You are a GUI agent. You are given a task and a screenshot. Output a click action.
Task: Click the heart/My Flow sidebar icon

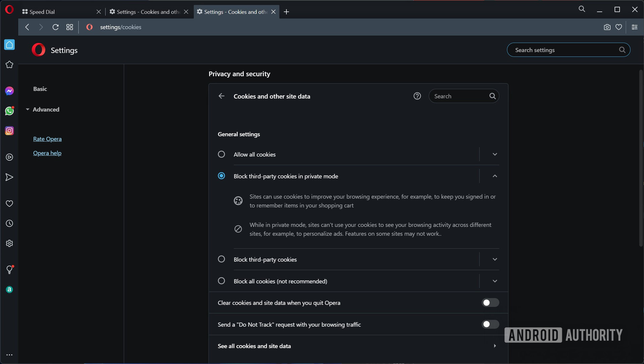pyautogui.click(x=9, y=203)
